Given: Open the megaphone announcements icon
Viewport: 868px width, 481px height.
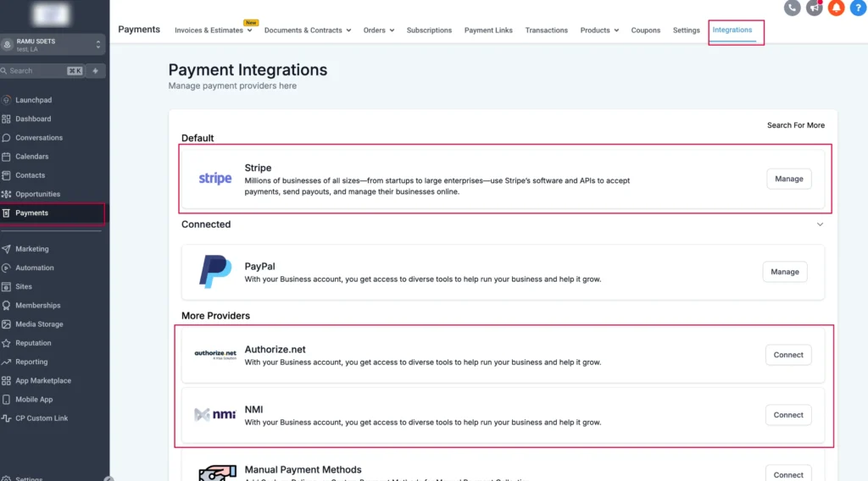Looking at the screenshot, I should click(x=815, y=8).
